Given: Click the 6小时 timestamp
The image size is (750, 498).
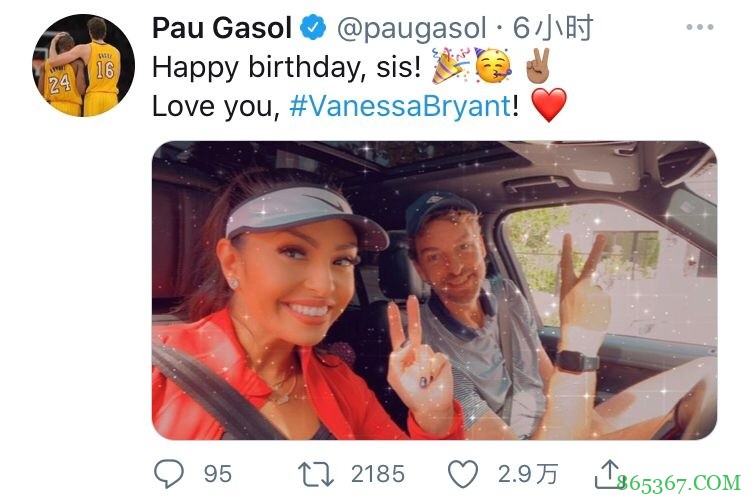Looking at the screenshot, I should click(x=553, y=28).
